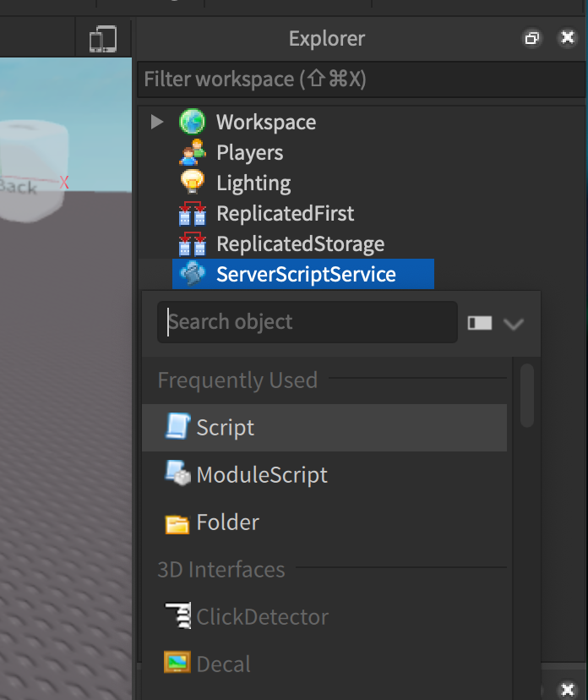Click the Workspace globe icon
Viewport: 588px width, 700px height.
(x=193, y=122)
